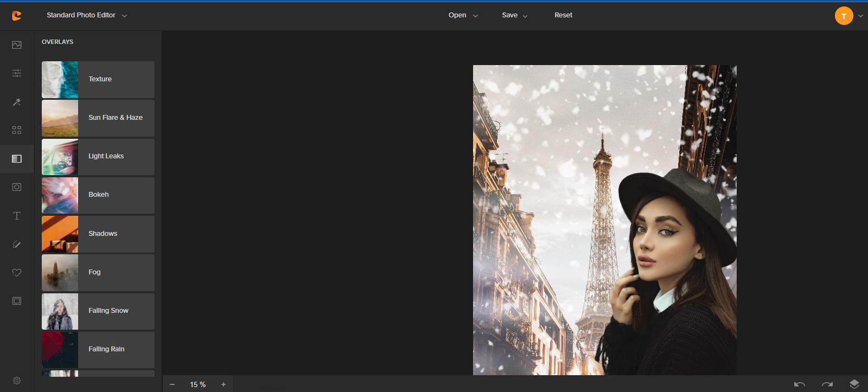Open the Masks sidebar icon
The height and width of the screenshot is (392, 868).
pos(17,187)
